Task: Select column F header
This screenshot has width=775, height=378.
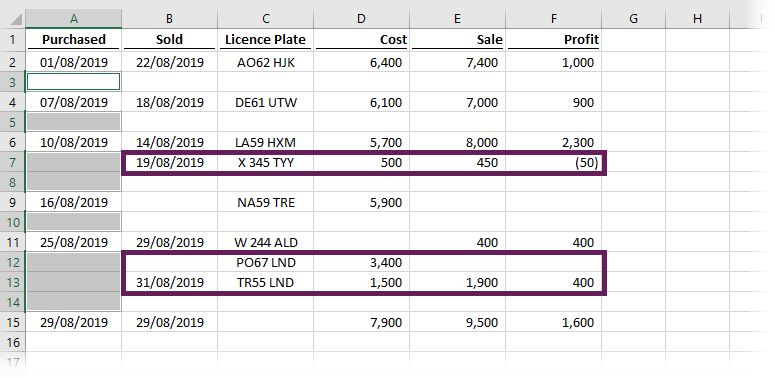Action: pyautogui.click(x=554, y=19)
